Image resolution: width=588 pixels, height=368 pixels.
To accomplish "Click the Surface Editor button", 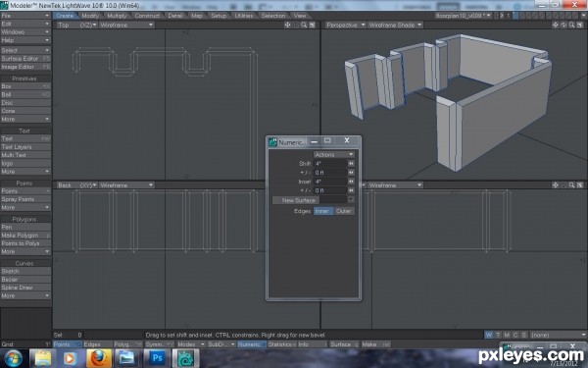I will coord(25,59).
